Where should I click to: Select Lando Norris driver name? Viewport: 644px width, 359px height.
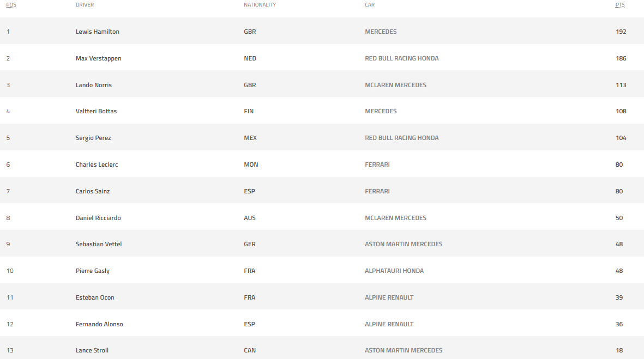(94, 85)
